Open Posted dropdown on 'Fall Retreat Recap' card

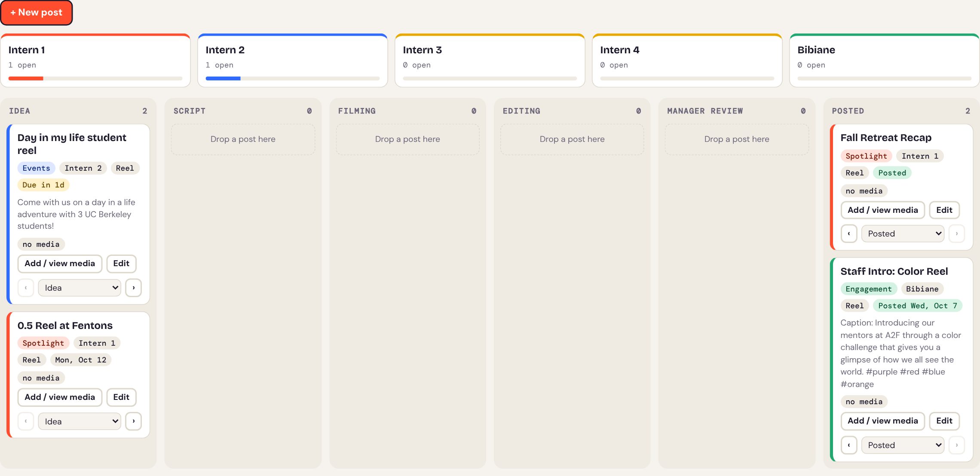(903, 233)
